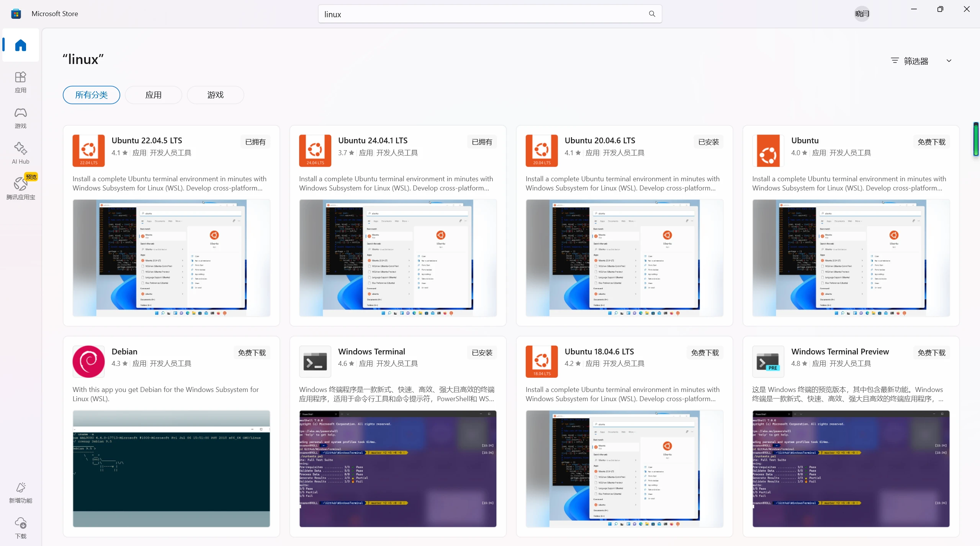This screenshot has height=546, width=980.
Task: Open Windows Terminal screenshot thumbnail
Action: 398,469
